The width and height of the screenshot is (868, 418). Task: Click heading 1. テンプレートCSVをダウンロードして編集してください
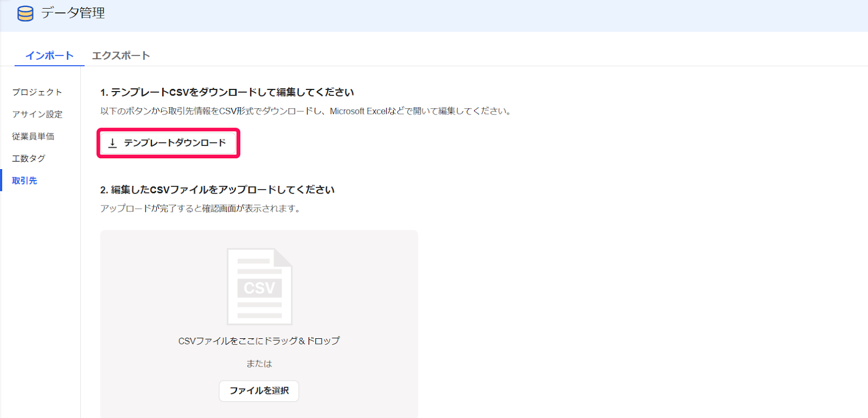click(227, 92)
